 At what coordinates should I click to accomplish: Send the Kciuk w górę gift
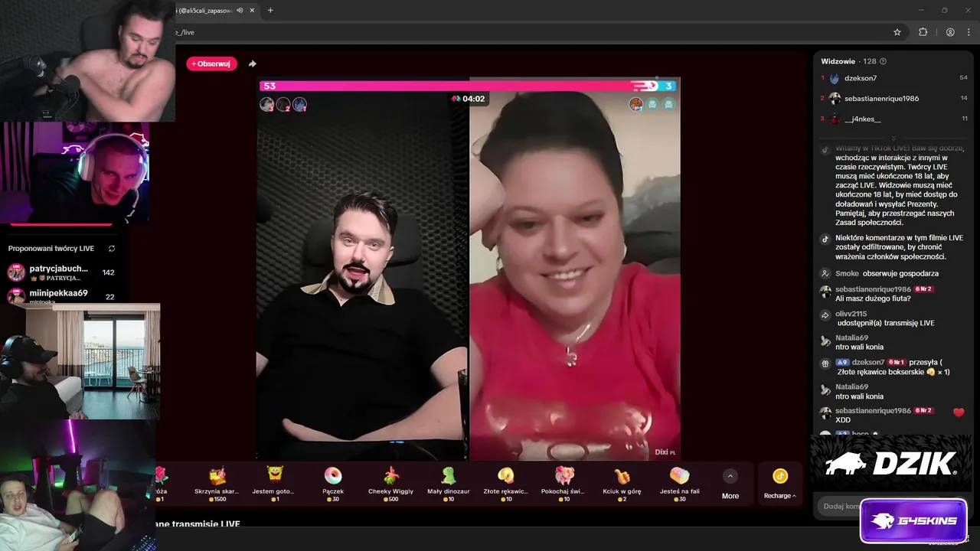point(622,484)
